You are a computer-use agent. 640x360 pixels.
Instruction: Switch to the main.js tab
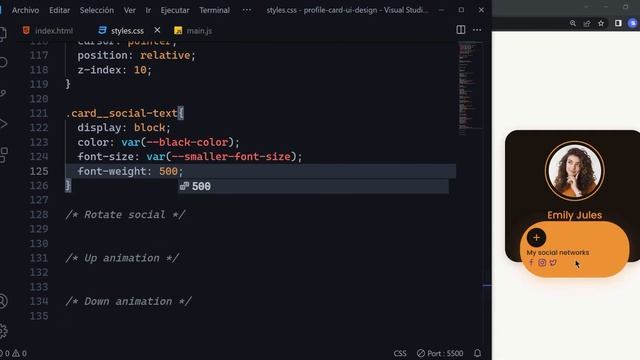point(193,31)
